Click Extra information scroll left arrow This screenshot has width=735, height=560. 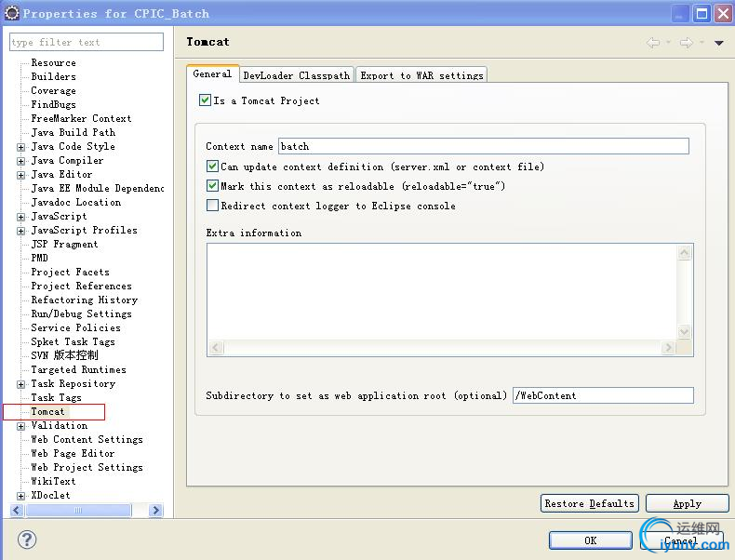(x=216, y=348)
